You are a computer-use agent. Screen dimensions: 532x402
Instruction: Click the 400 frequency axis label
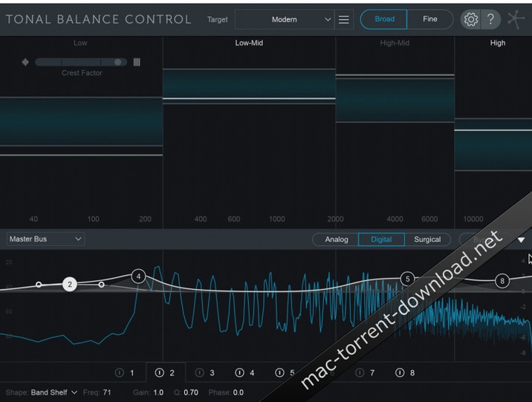click(x=201, y=219)
